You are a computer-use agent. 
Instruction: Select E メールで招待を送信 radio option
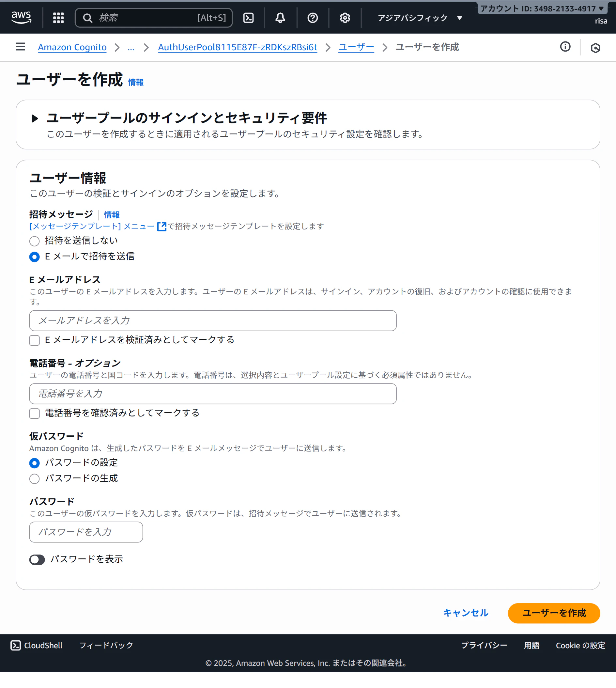click(x=34, y=257)
